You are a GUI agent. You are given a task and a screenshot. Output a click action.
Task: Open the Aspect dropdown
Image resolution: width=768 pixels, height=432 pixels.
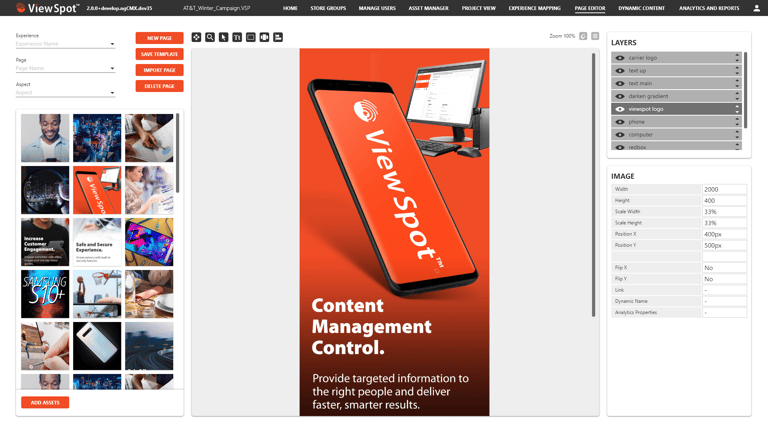tap(65, 93)
